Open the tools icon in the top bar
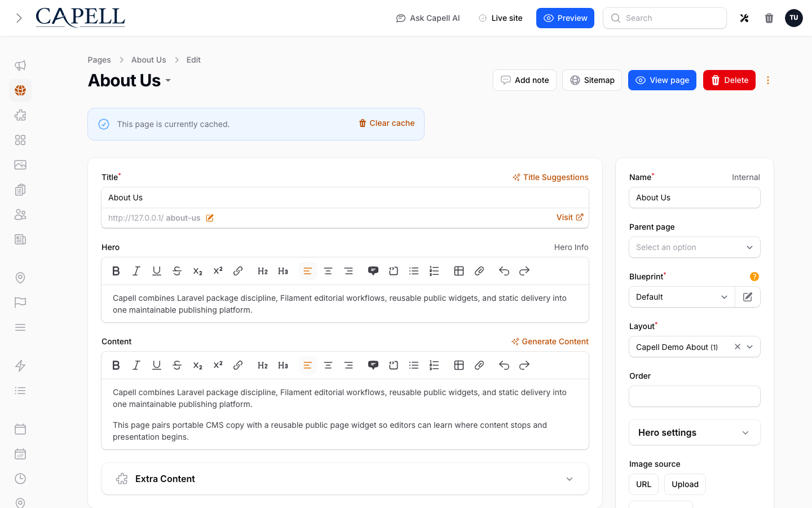This screenshot has width=812, height=508. (744, 18)
